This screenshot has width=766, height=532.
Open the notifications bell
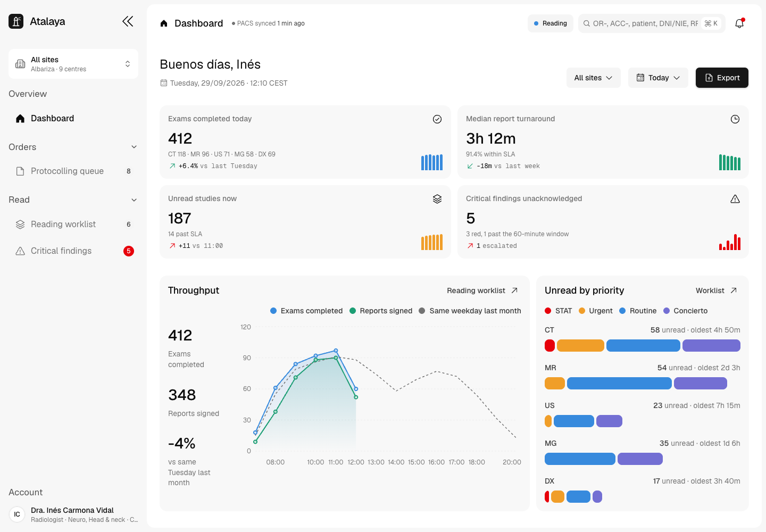(x=739, y=23)
